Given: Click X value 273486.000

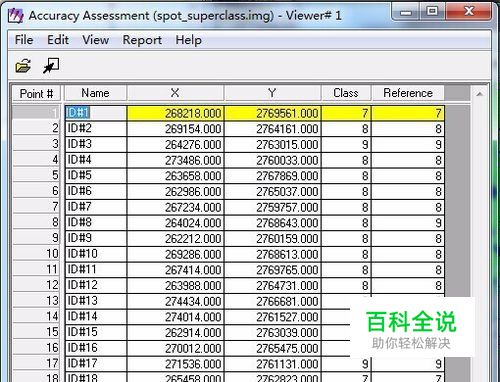Looking at the screenshot, I should (176, 160).
